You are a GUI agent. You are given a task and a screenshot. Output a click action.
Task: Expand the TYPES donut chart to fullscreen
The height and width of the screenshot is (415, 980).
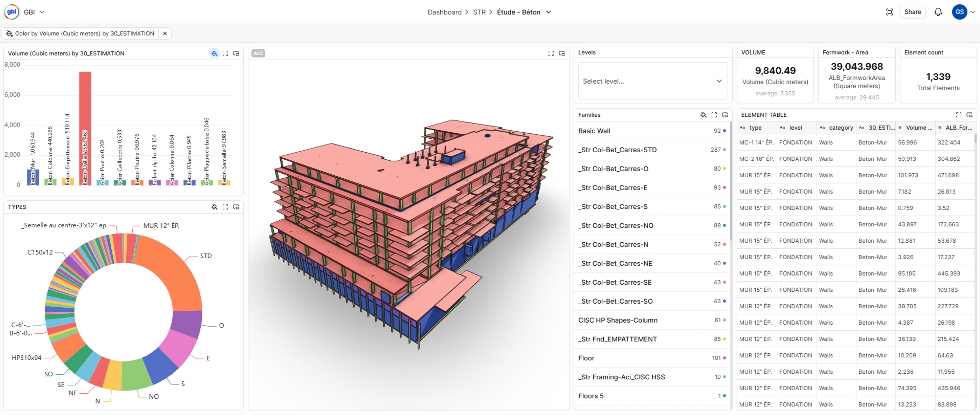tap(225, 207)
